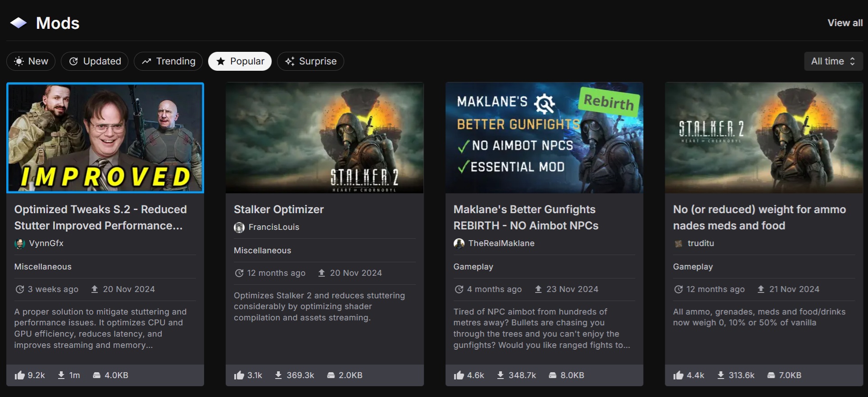Image resolution: width=868 pixels, height=397 pixels.
Task: Click thumbs-up icon beside 3.1k
Action: click(x=239, y=375)
